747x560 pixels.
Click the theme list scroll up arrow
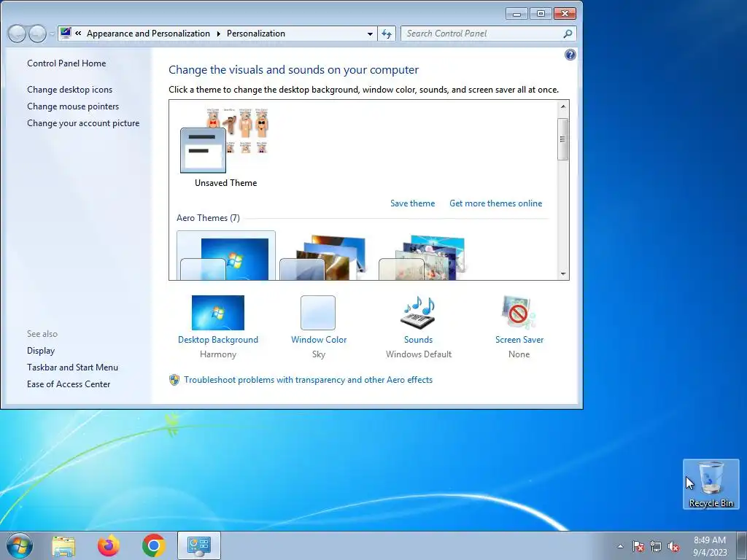[x=563, y=106]
